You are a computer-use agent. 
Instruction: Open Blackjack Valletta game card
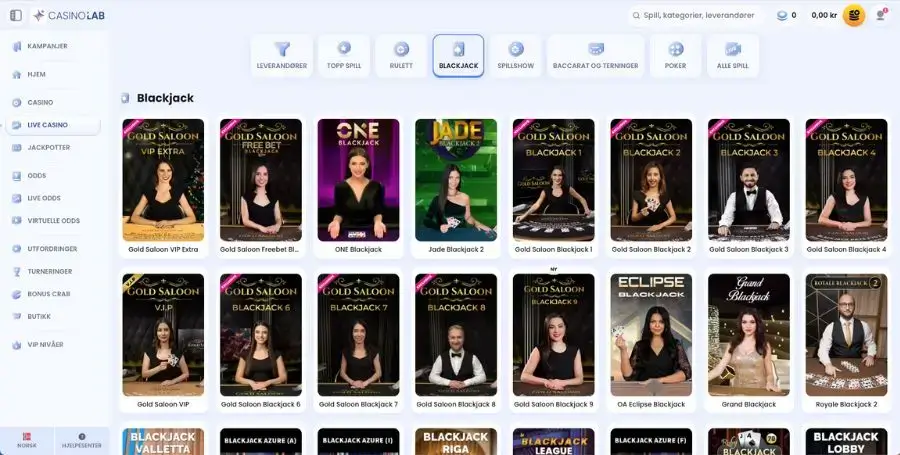[x=163, y=441]
